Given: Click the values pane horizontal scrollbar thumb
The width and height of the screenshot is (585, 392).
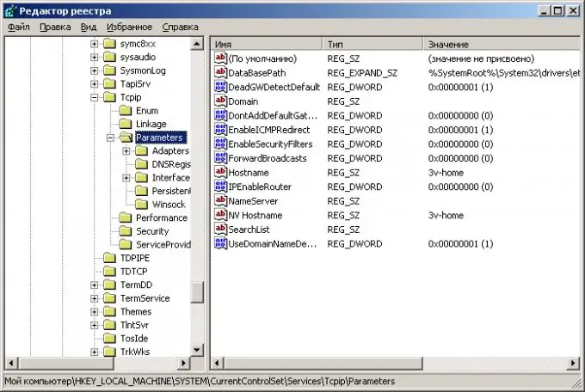Looking at the screenshot, I should (323, 363).
